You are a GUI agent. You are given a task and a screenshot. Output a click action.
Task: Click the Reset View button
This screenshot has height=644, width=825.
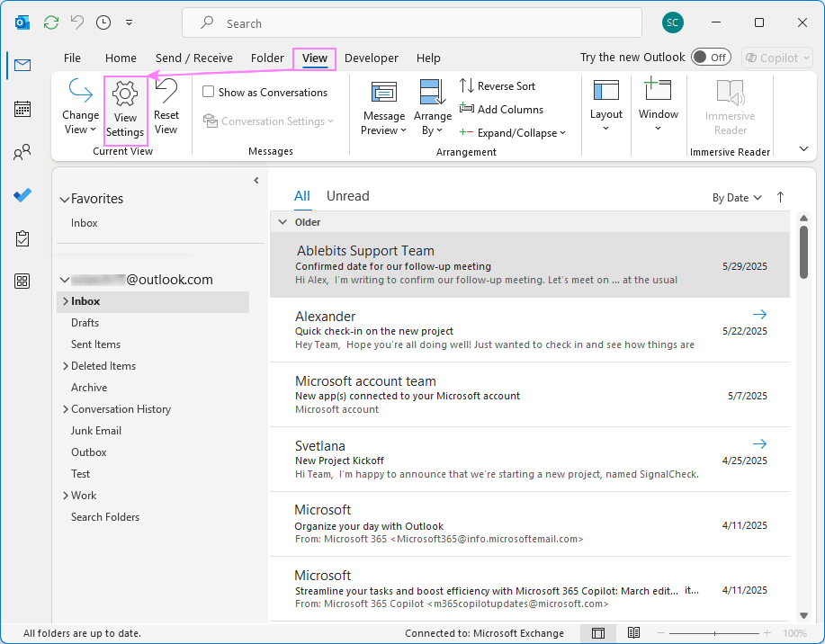166,107
